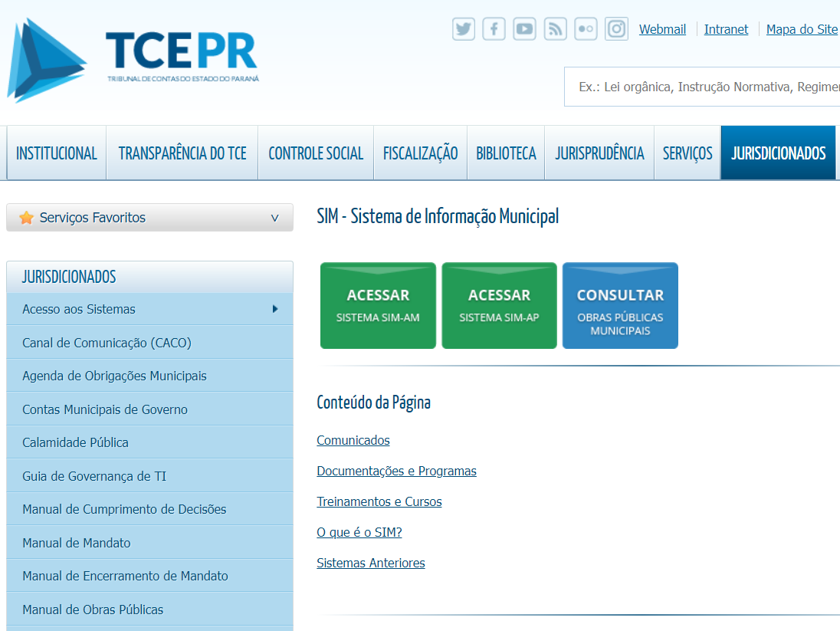Viewport: 840px width, 631px height.
Task: Open the Webmail link
Action: [x=662, y=29]
